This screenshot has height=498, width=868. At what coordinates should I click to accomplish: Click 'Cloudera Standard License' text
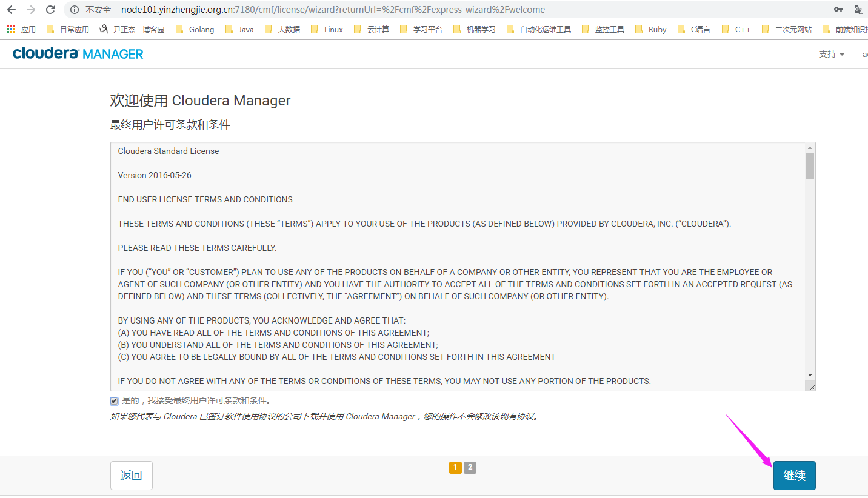click(x=169, y=151)
